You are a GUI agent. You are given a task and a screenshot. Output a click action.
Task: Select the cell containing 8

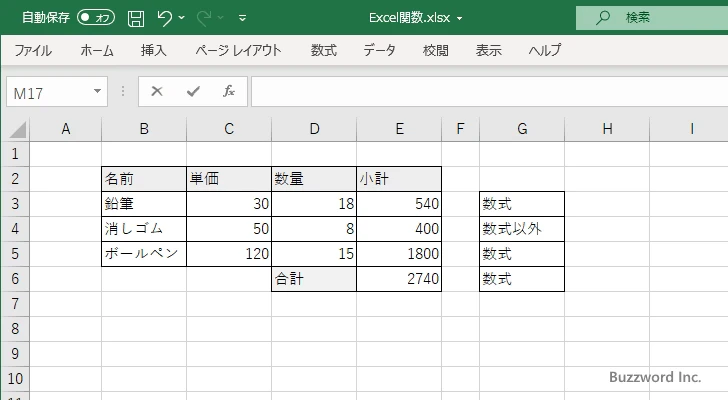click(314, 229)
